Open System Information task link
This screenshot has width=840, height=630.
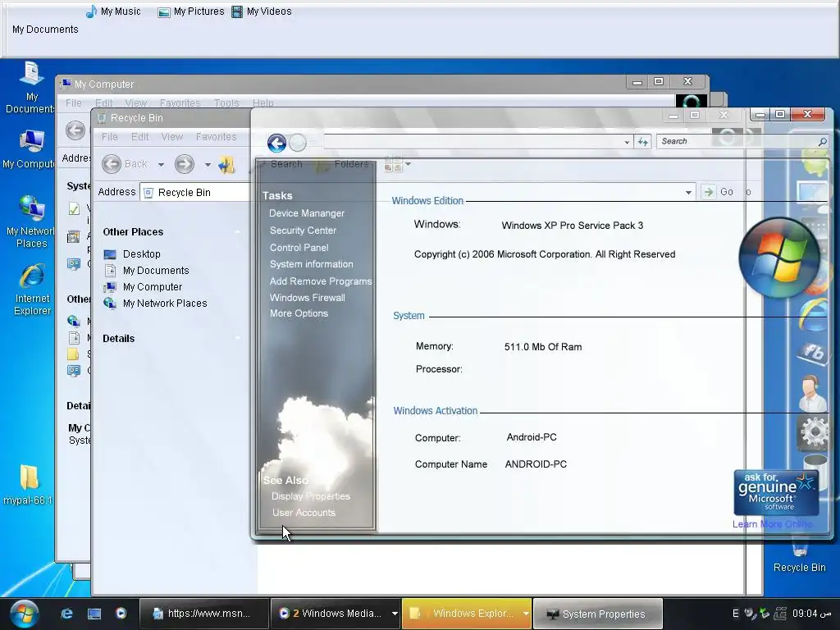pyautogui.click(x=311, y=264)
